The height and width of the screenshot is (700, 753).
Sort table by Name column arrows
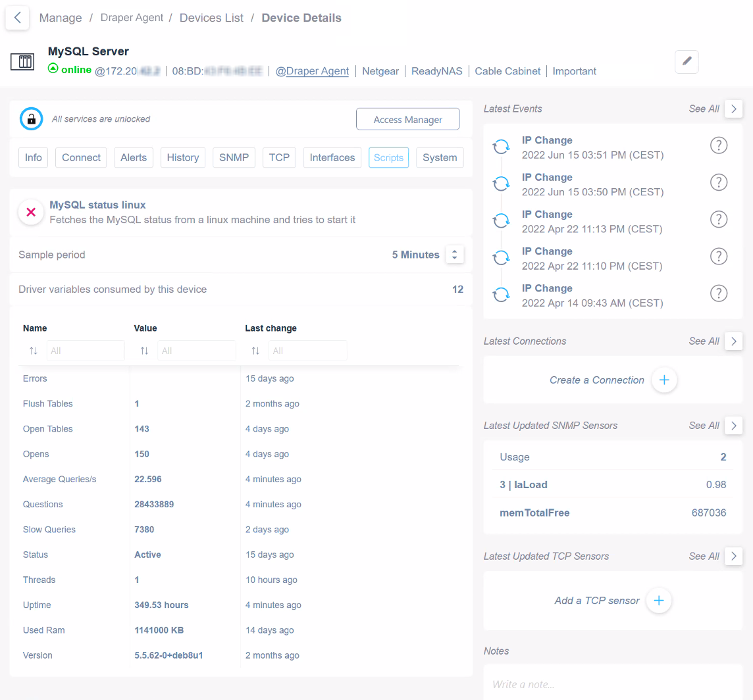33,351
